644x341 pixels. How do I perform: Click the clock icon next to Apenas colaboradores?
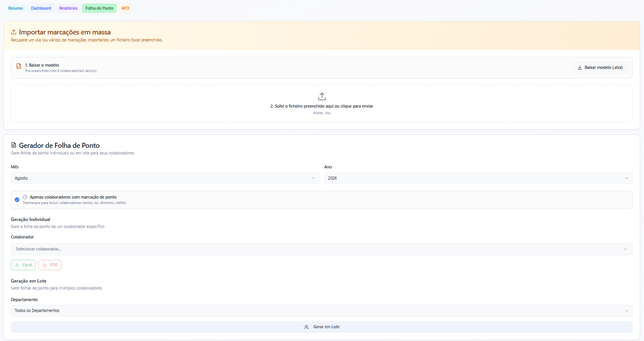coord(25,197)
